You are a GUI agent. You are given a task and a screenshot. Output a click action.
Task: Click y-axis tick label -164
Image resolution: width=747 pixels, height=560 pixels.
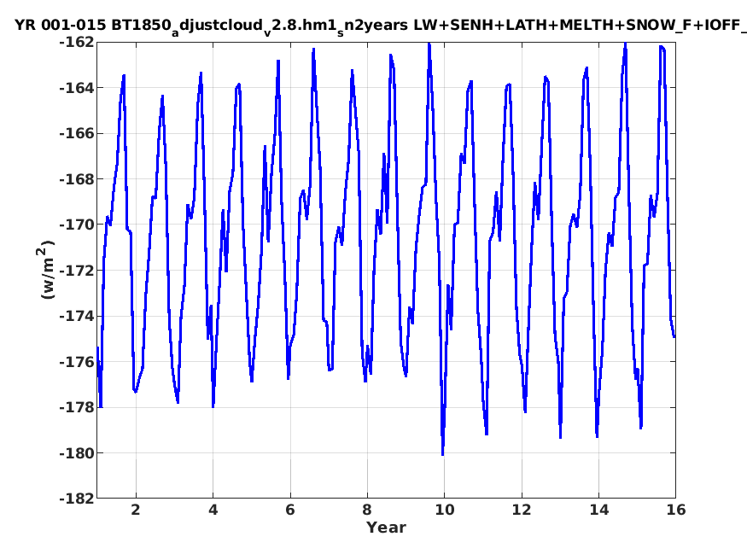point(77,88)
